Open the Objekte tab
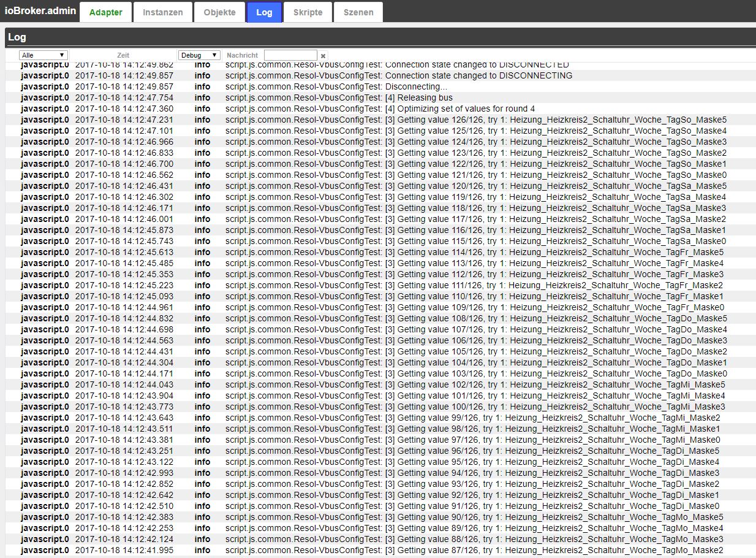 (x=219, y=12)
